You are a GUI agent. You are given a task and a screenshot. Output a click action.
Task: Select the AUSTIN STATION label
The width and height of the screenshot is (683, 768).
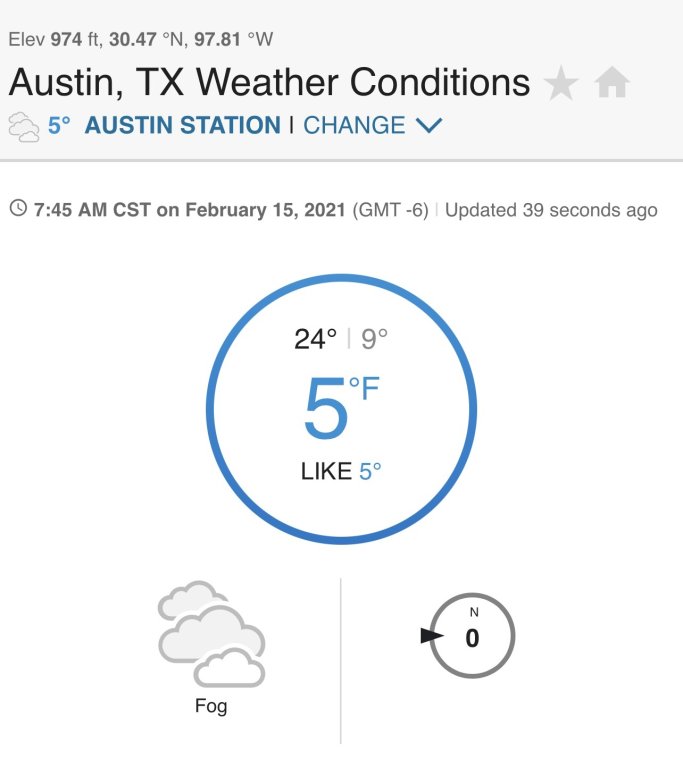(183, 125)
